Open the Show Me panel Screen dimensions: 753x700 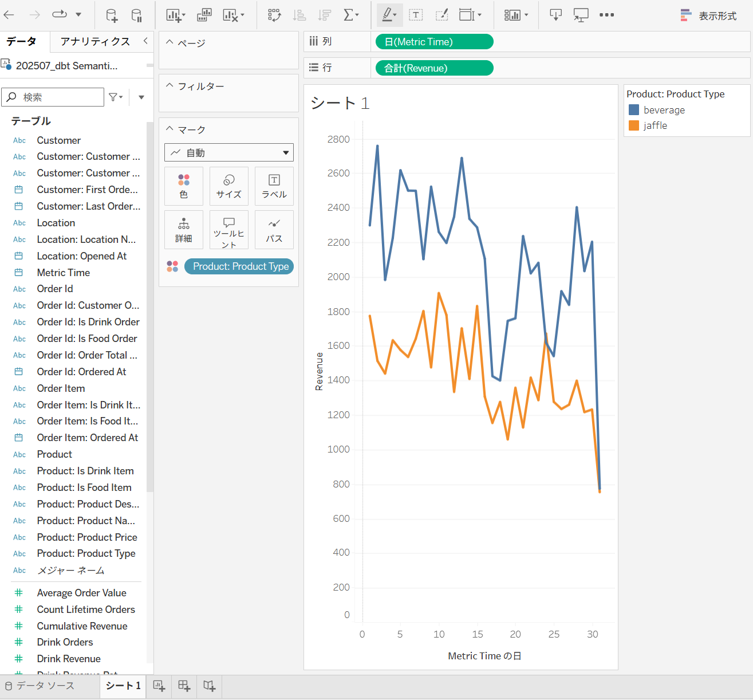(709, 15)
